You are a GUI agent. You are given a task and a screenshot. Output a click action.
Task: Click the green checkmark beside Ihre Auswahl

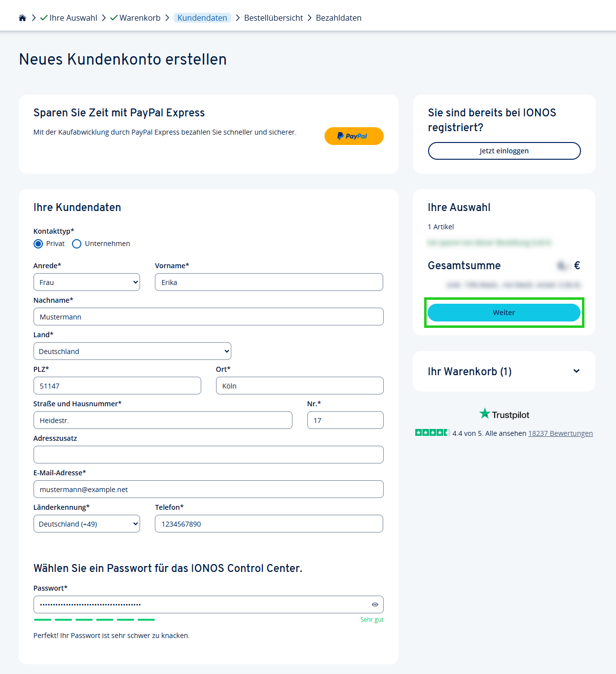click(x=42, y=17)
